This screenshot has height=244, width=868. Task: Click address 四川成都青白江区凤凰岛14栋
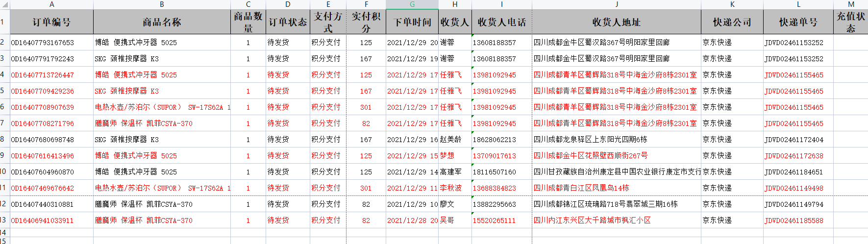click(x=581, y=188)
